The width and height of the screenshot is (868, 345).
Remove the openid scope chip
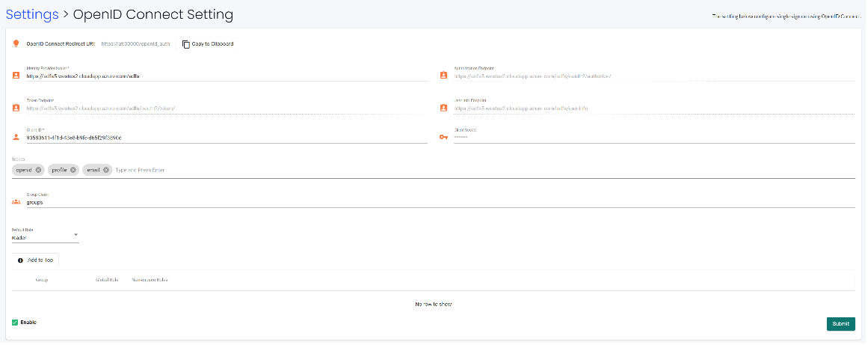coord(38,170)
